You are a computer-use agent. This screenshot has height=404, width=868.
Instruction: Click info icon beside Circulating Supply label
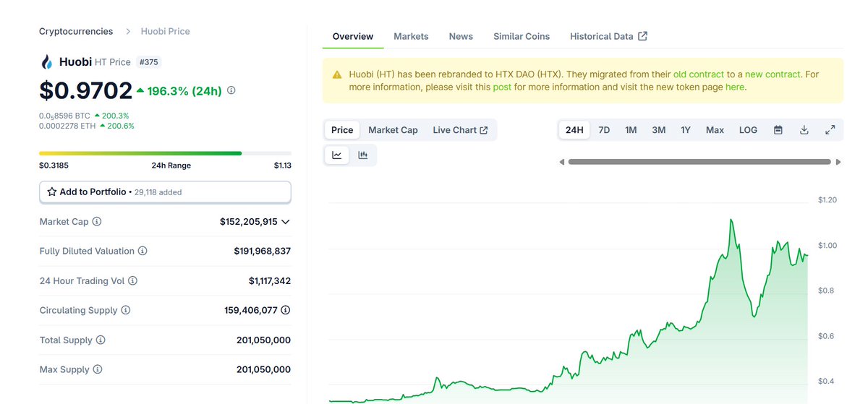(126, 310)
